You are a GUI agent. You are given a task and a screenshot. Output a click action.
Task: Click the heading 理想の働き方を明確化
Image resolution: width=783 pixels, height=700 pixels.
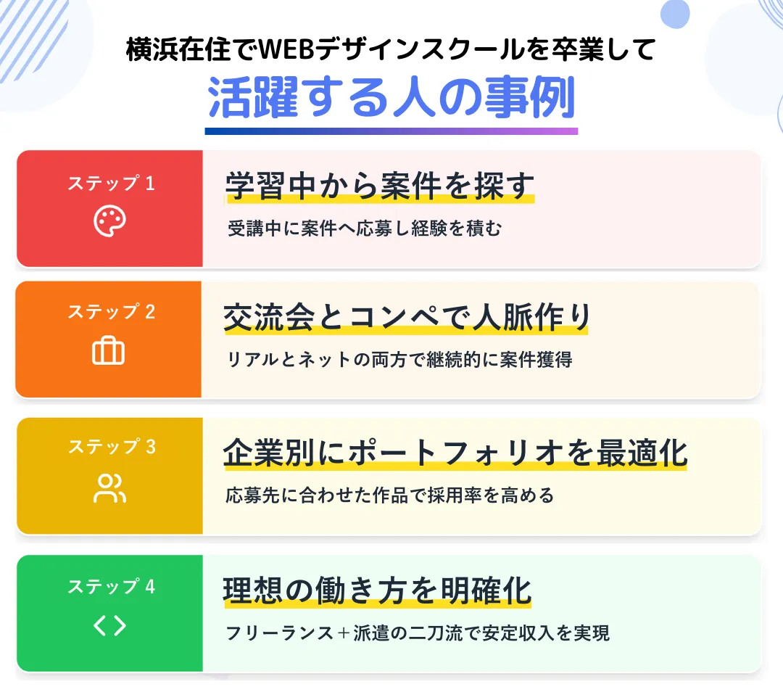377,591
